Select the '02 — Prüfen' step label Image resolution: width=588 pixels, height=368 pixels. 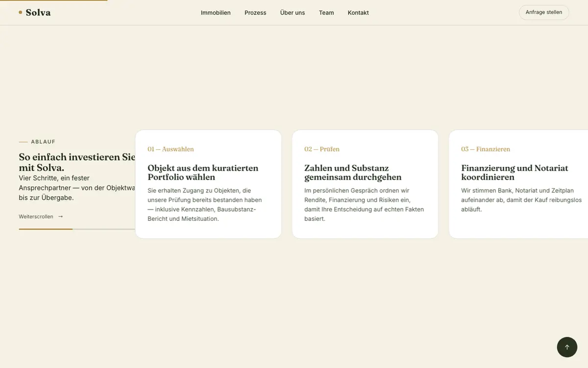[322, 149]
